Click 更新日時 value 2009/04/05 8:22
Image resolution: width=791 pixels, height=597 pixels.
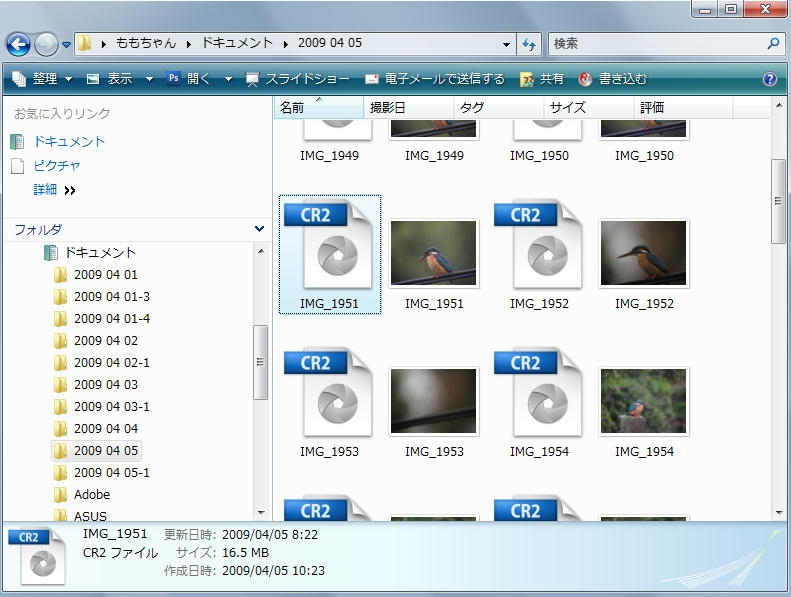pos(270,535)
